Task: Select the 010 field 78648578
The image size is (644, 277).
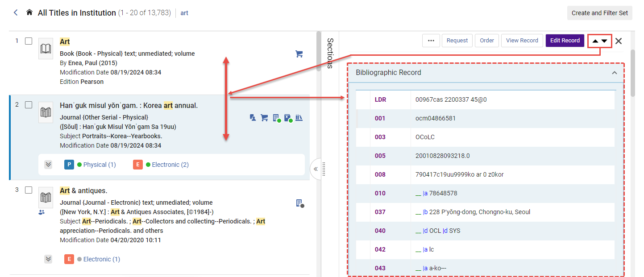Action: [485, 194]
